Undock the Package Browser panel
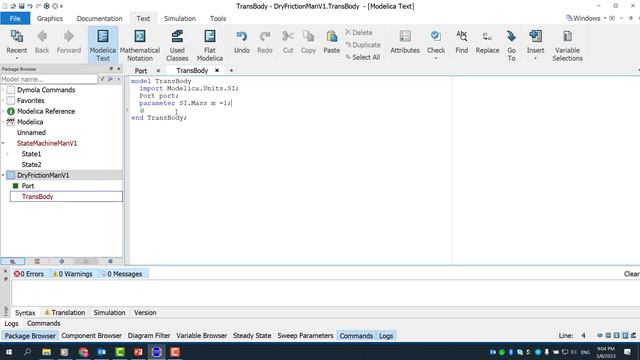This screenshot has width=640, height=360. click(x=111, y=69)
